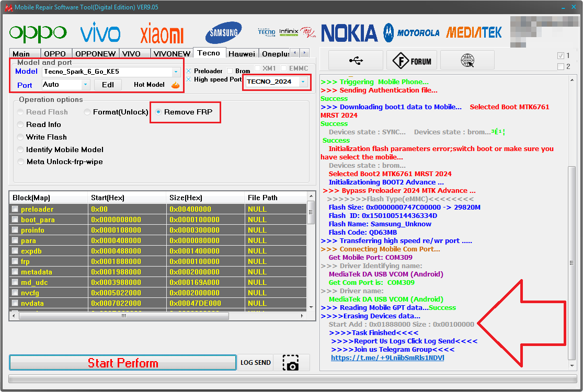Switch to the OPPO tab
The image size is (583, 392).
pos(56,53)
